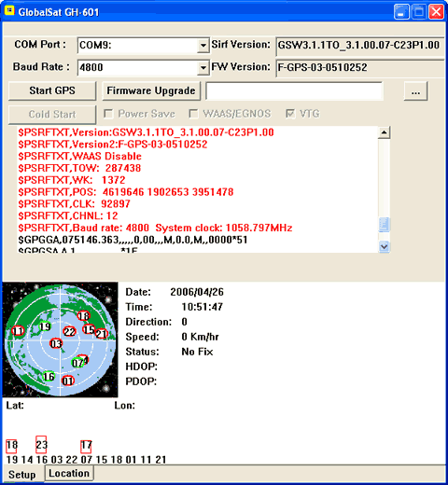Switch to the Setup tab

[x=21, y=475]
